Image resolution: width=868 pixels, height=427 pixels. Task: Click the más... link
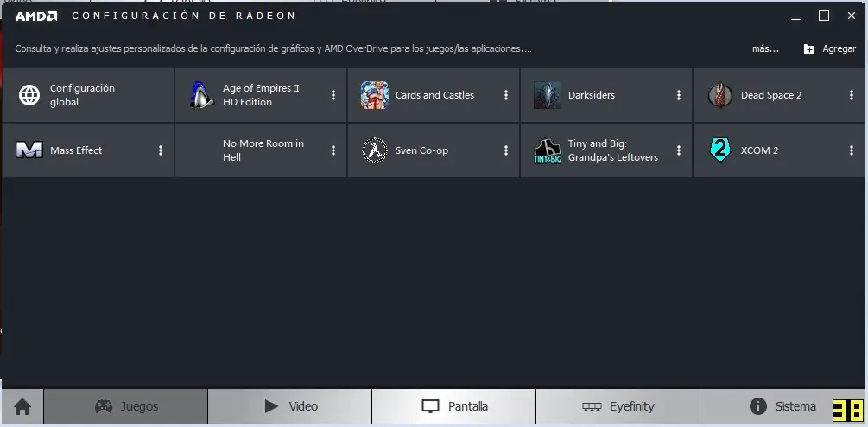coord(765,48)
